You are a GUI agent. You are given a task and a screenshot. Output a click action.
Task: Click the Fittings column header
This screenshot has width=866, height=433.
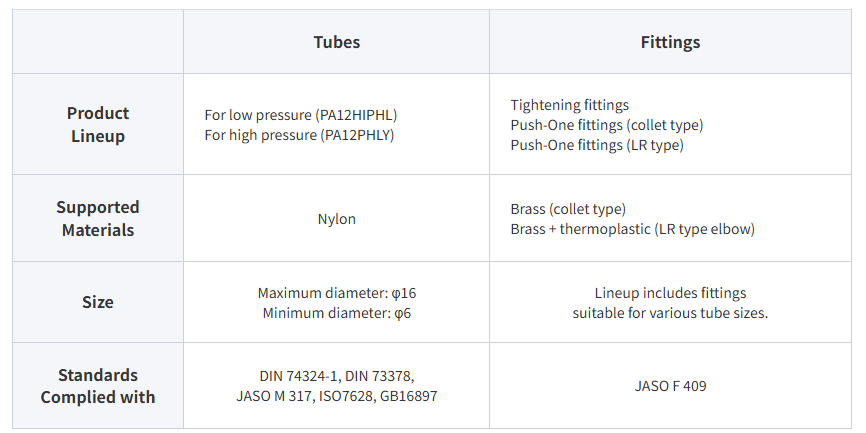point(670,42)
